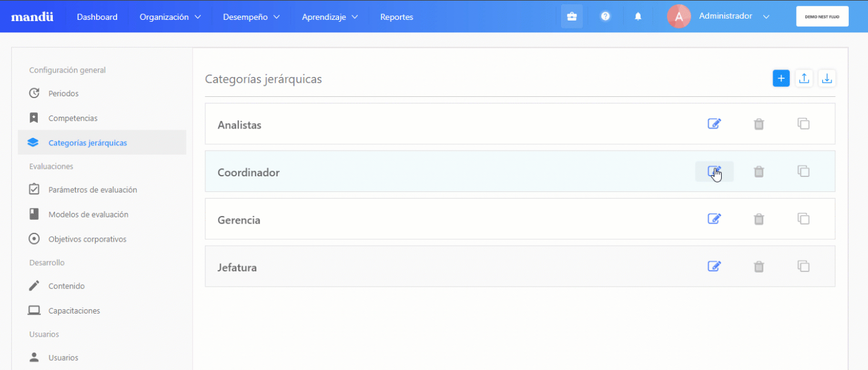Add a new category with plus button

781,78
